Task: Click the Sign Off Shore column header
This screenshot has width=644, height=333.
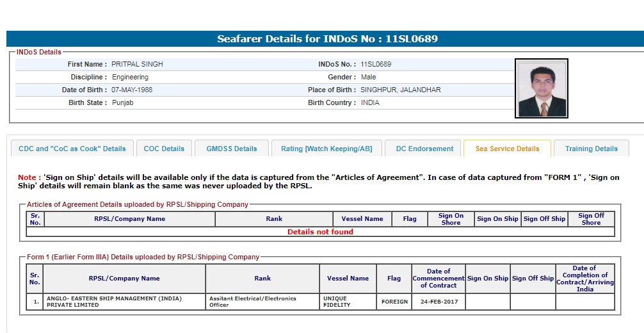Action: pos(591,219)
